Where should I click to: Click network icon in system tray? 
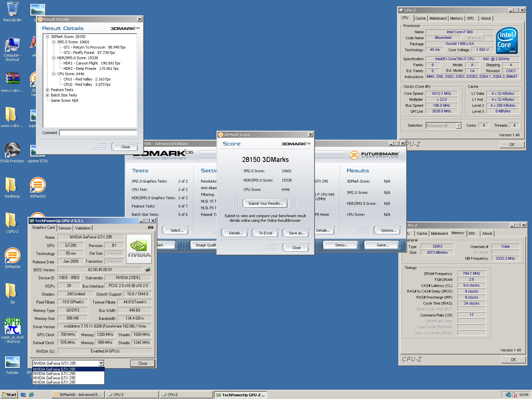[x=508, y=395]
